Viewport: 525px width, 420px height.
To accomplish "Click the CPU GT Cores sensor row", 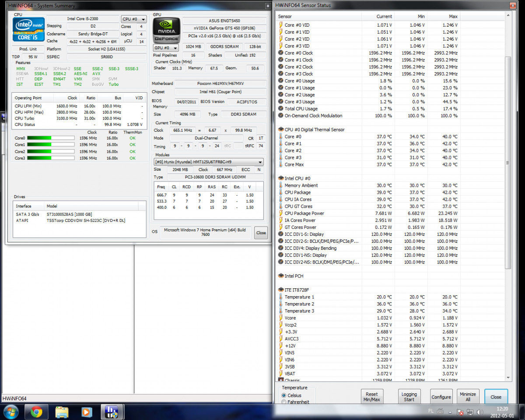I will click(368, 206).
